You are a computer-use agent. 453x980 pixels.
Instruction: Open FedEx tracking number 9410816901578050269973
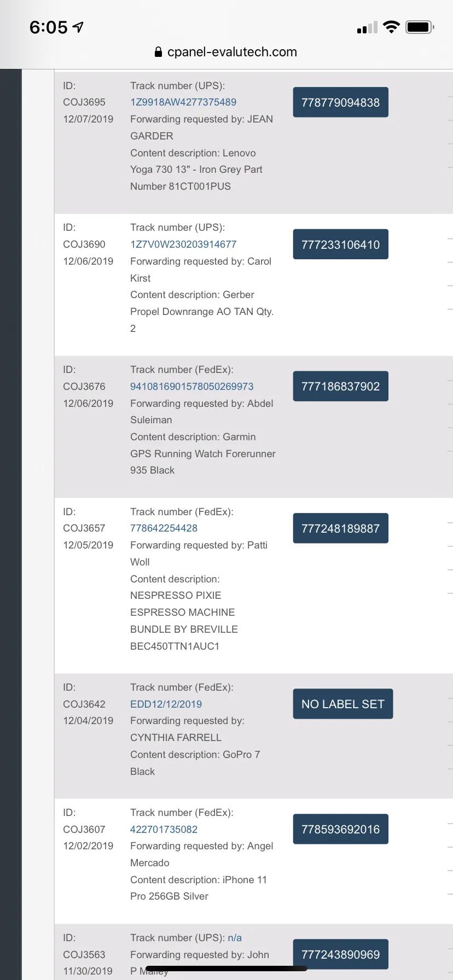[191, 387]
